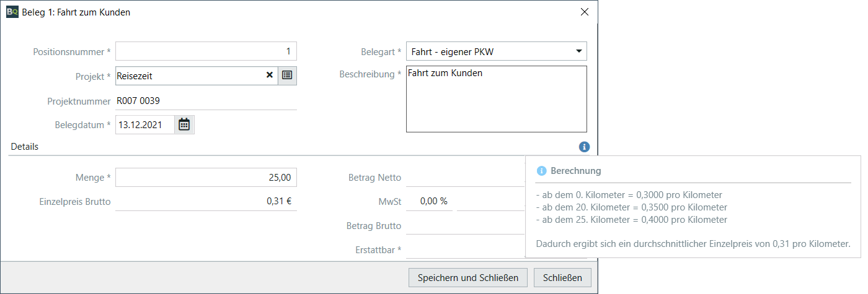Focus the Positionsnummer input field
The height and width of the screenshot is (294, 868).
206,51
